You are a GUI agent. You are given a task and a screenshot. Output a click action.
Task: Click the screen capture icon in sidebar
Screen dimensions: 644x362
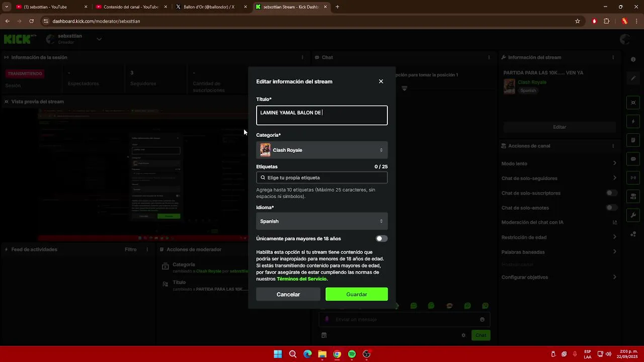[633, 103]
